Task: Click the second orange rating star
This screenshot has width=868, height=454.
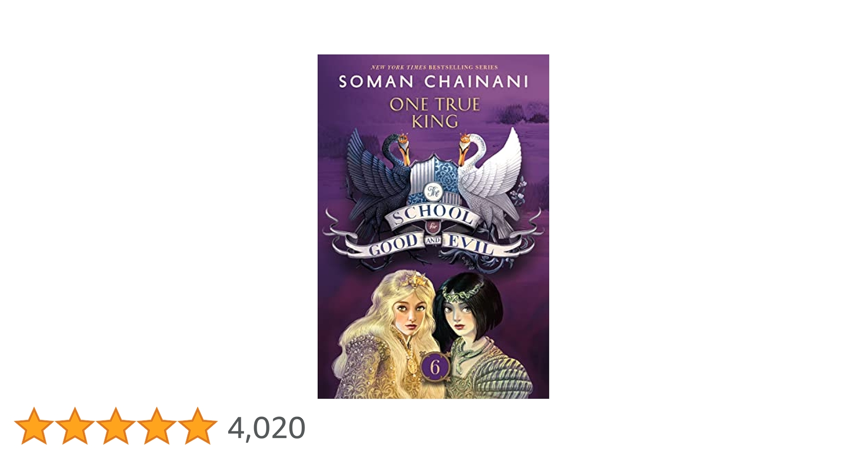Action: pos(75,426)
